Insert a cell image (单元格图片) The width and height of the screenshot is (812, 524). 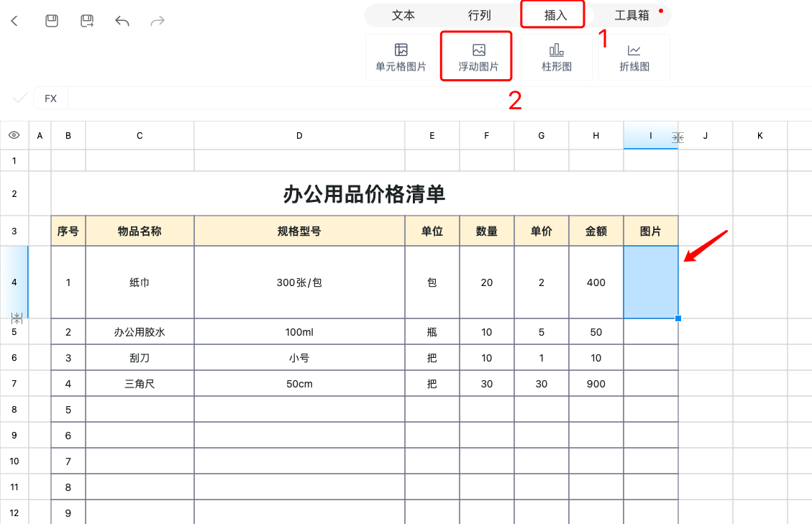(401, 57)
